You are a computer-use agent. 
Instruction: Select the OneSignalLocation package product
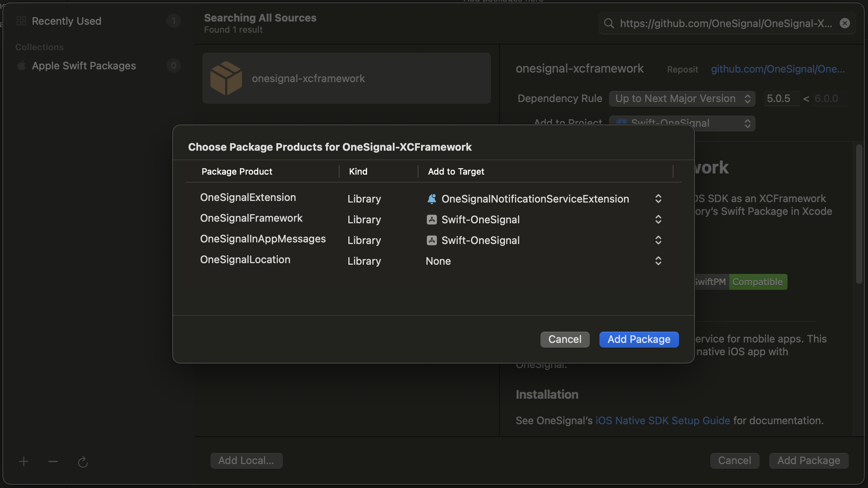245,260
